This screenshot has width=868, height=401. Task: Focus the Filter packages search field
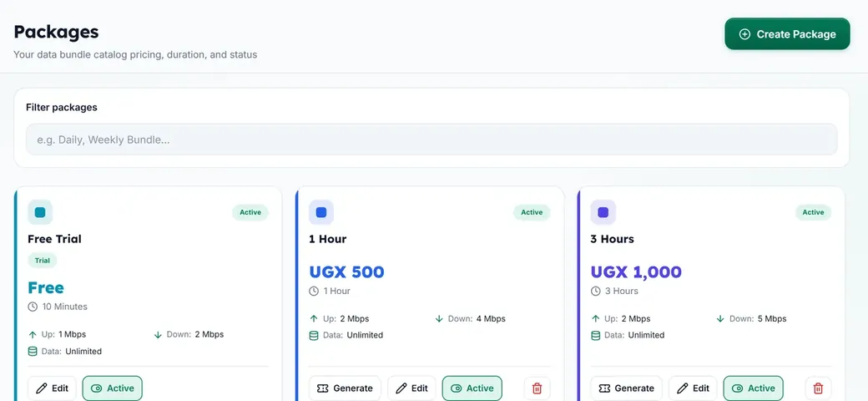coord(431,140)
